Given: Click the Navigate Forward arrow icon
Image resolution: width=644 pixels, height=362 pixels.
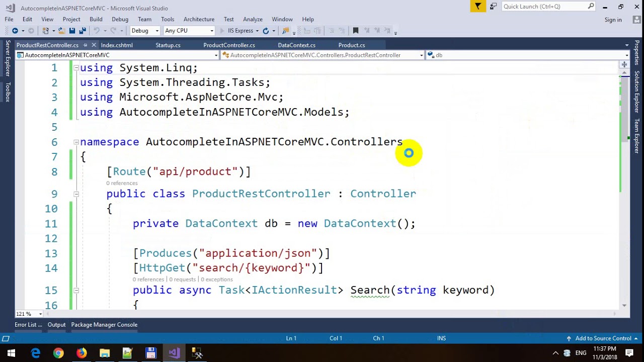Looking at the screenshot, I should point(31,31).
